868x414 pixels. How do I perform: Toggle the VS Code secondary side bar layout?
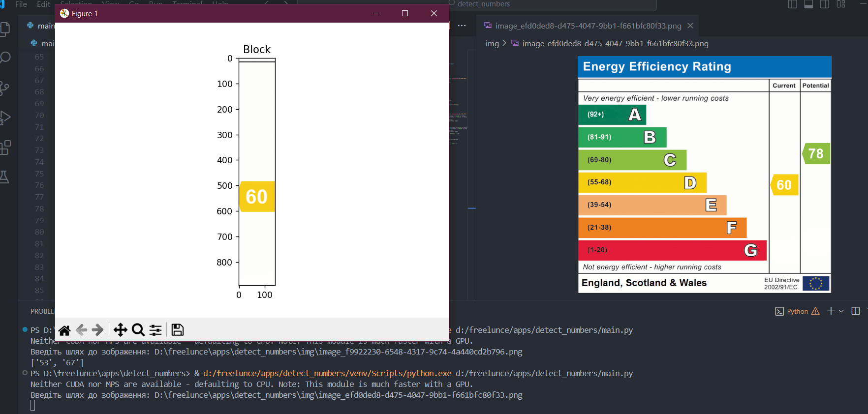click(825, 4)
